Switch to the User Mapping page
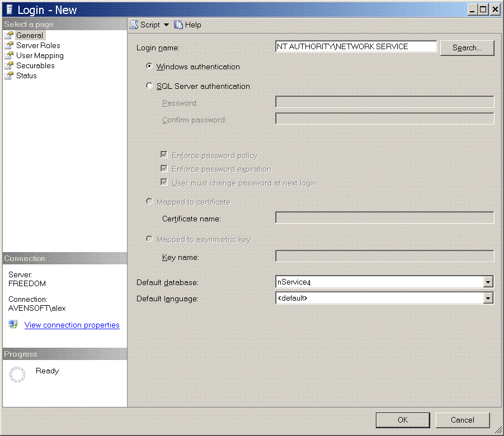This screenshot has height=436, width=504. [x=40, y=55]
